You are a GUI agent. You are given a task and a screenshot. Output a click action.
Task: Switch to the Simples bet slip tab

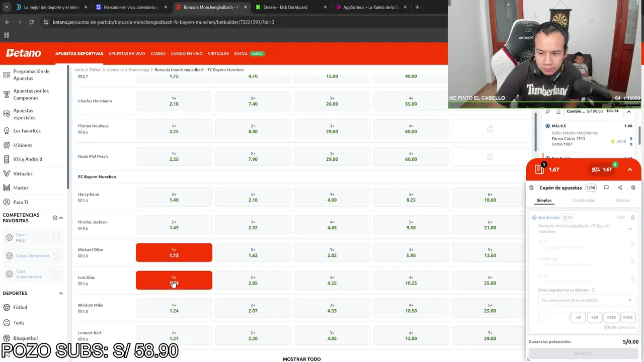(544, 200)
